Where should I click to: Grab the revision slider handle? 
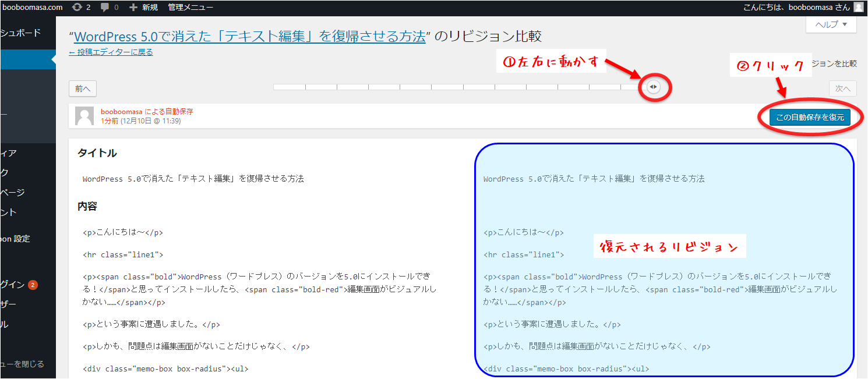coord(654,87)
